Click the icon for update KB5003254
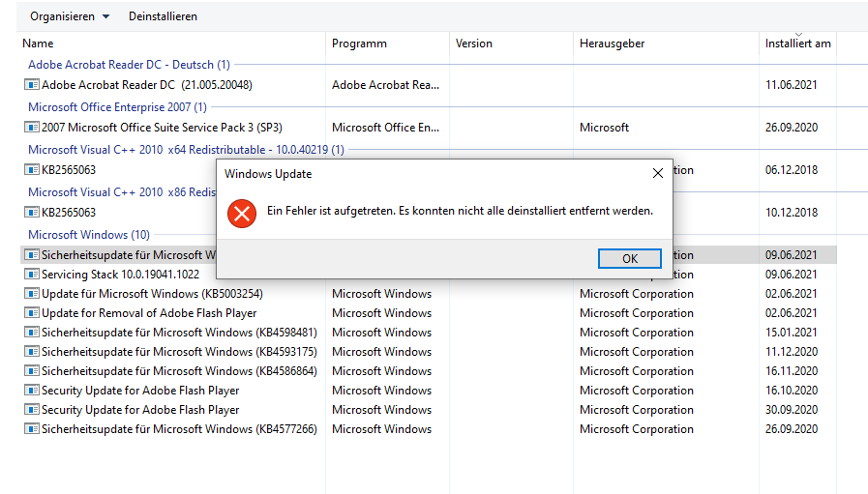The image size is (868, 494). pyautogui.click(x=31, y=294)
